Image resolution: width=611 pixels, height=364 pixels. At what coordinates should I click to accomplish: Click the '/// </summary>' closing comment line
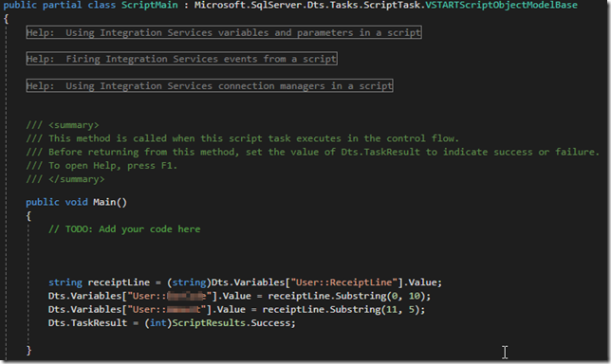65,179
